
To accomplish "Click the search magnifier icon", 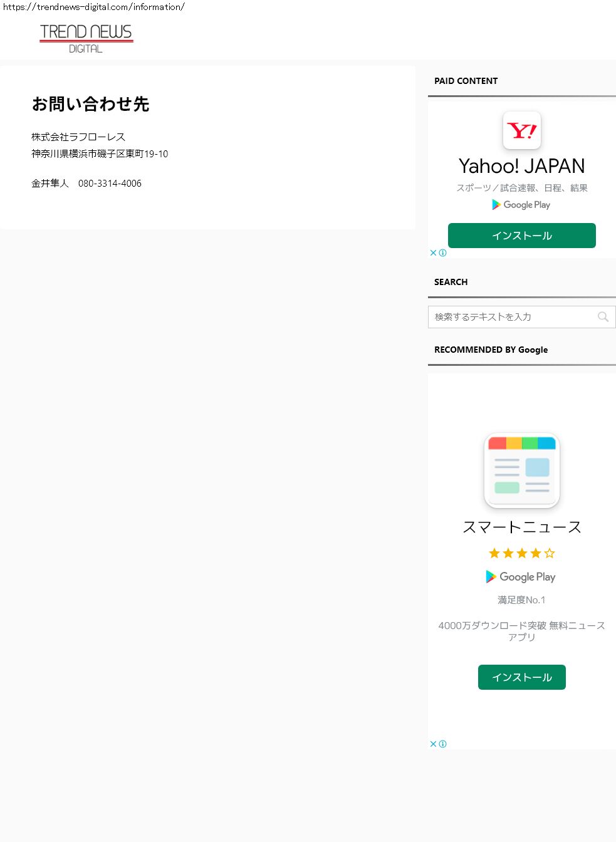I will point(603,317).
